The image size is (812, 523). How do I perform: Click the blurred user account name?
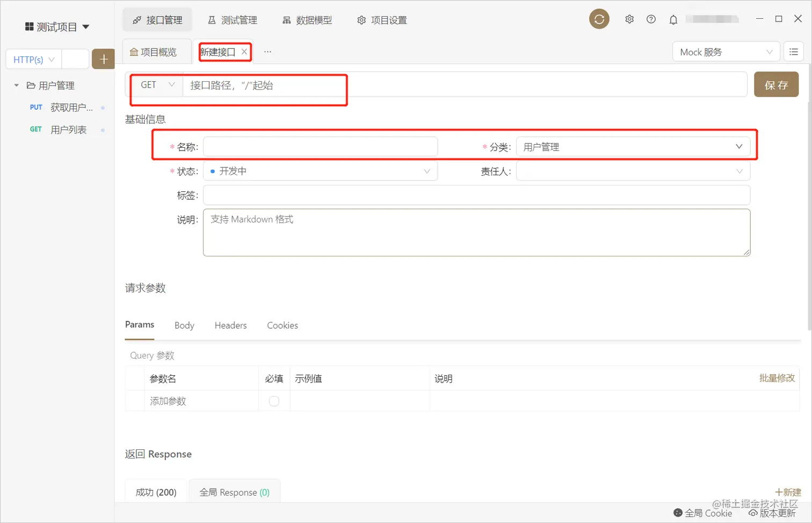[712, 19]
